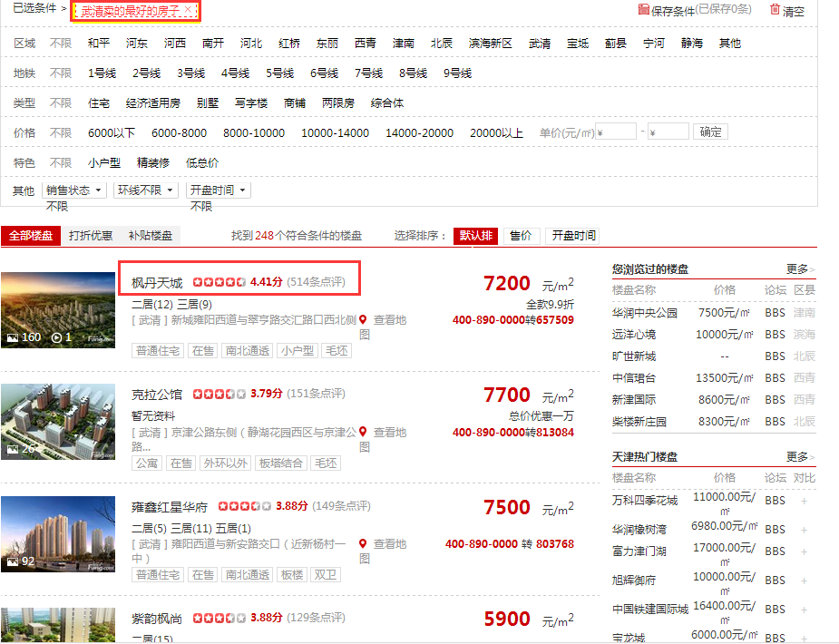
Task: Open the 环线不限 dropdown
Action: (x=145, y=190)
